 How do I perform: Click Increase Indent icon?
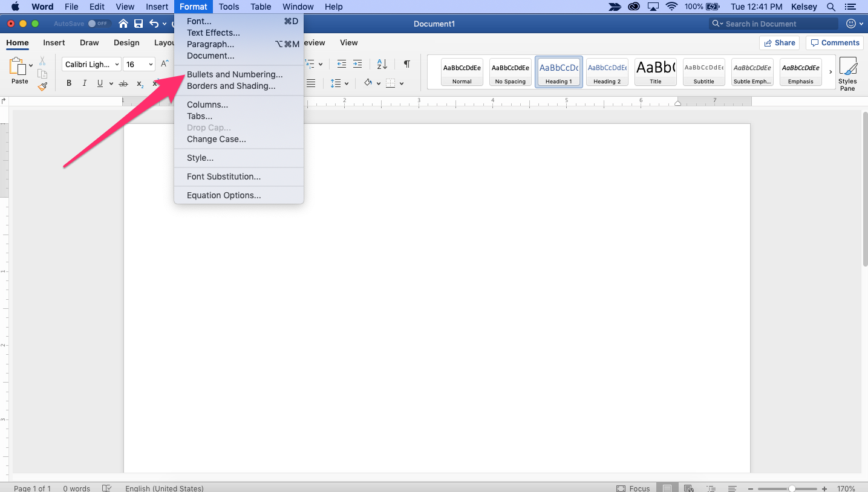pyautogui.click(x=357, y=64)
